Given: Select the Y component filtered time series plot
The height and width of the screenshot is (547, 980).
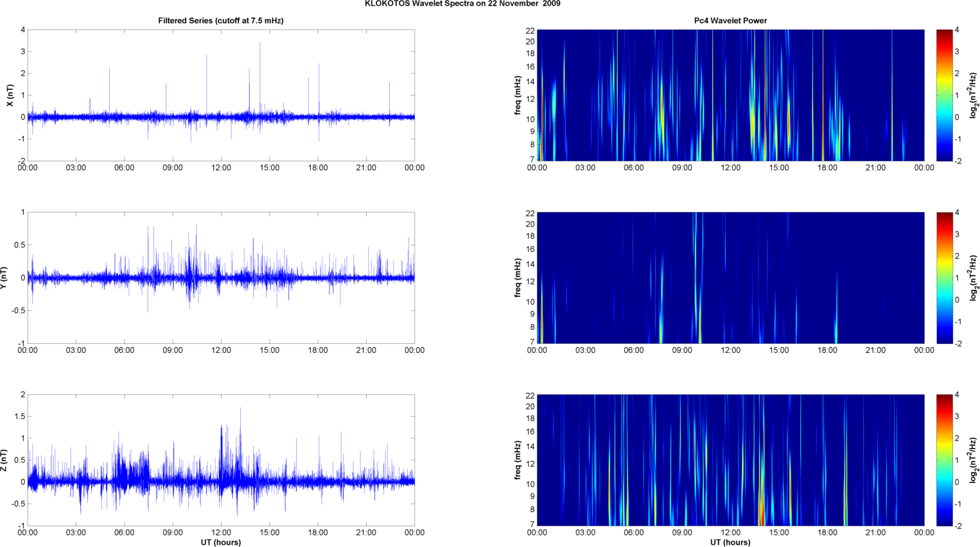Looking at the screenshot, I should [x=220, y=278].
